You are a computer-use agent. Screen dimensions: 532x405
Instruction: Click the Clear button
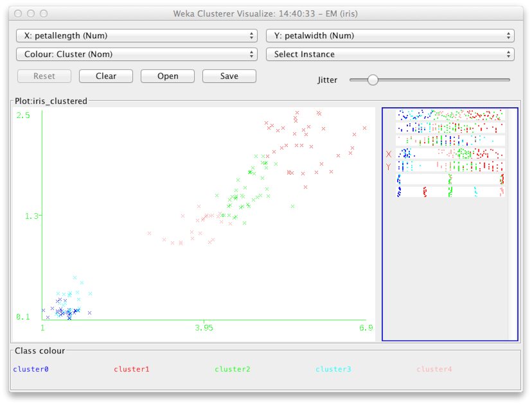106,76
